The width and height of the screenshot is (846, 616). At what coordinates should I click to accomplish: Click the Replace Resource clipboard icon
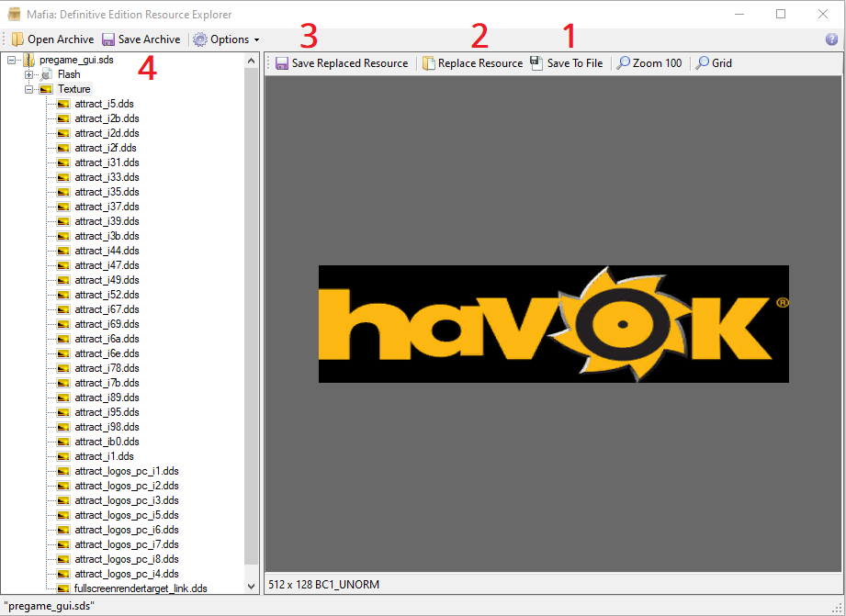(428, 63)
